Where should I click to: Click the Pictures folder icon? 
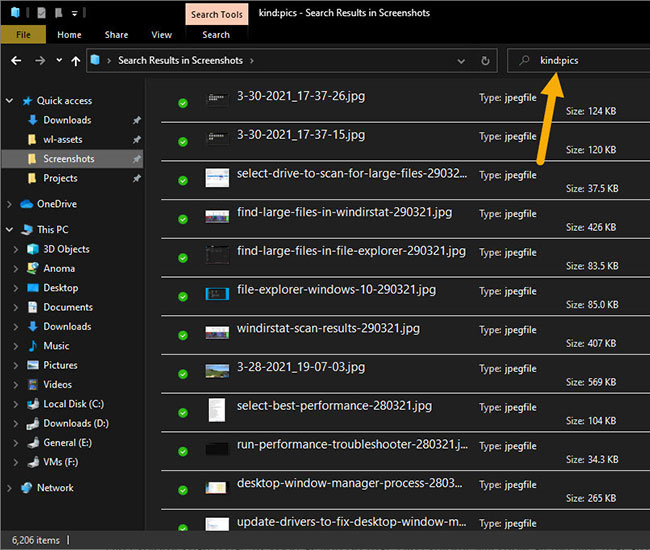coord(33,365)
